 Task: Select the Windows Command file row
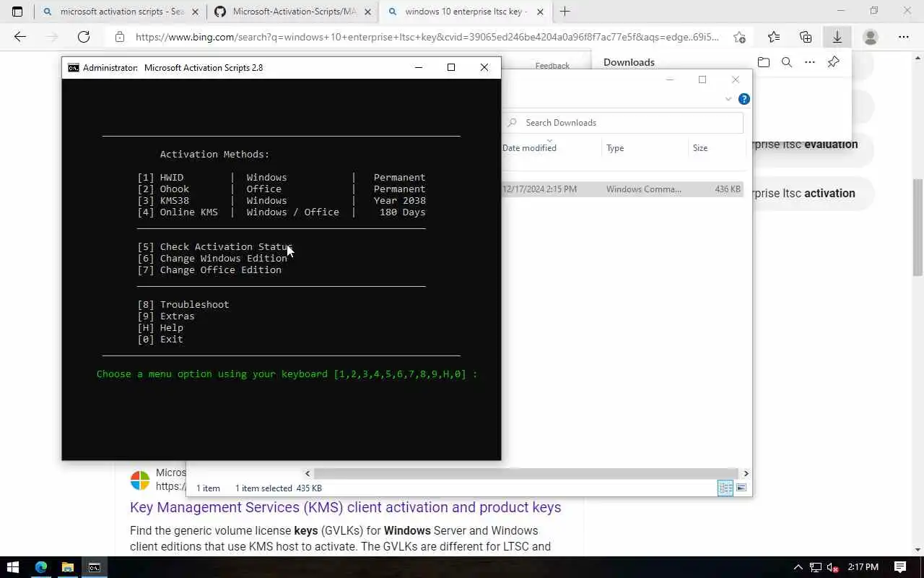(622, 189)
